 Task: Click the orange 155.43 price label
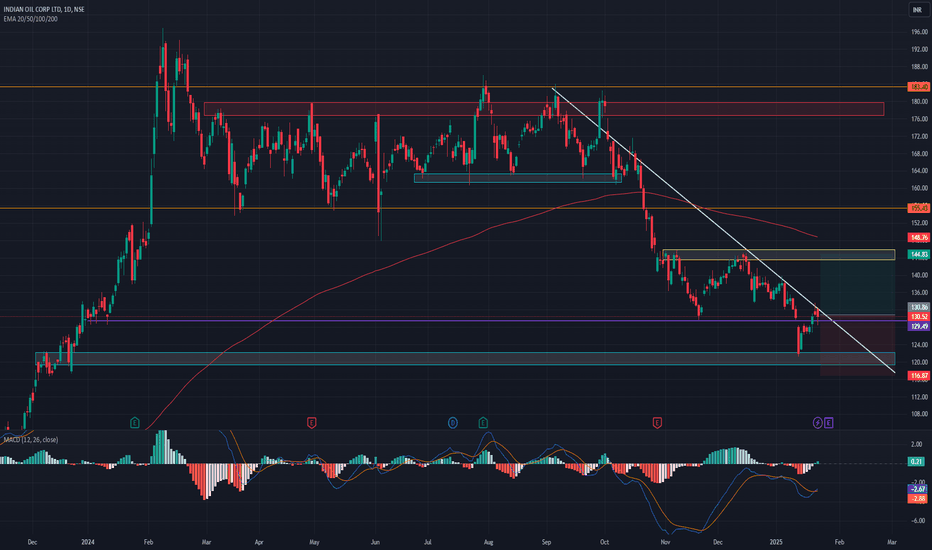tap(918, 208)
